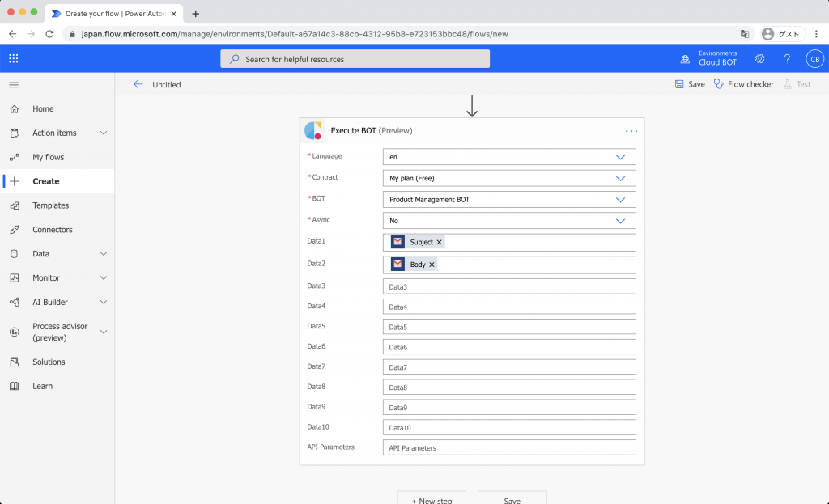Click the Home icon in sidebar
Screen dimensions: 829x504
click(15, 109)
